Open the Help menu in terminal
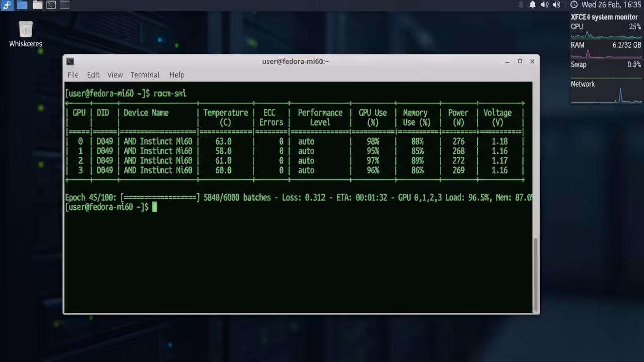The height and width of the screenshot is (362, 644). [x=177, y=75]
